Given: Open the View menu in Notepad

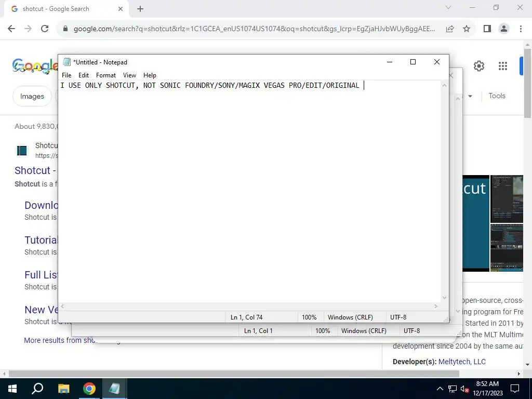Looking at the screenshot, I should [x=129, y=75].
